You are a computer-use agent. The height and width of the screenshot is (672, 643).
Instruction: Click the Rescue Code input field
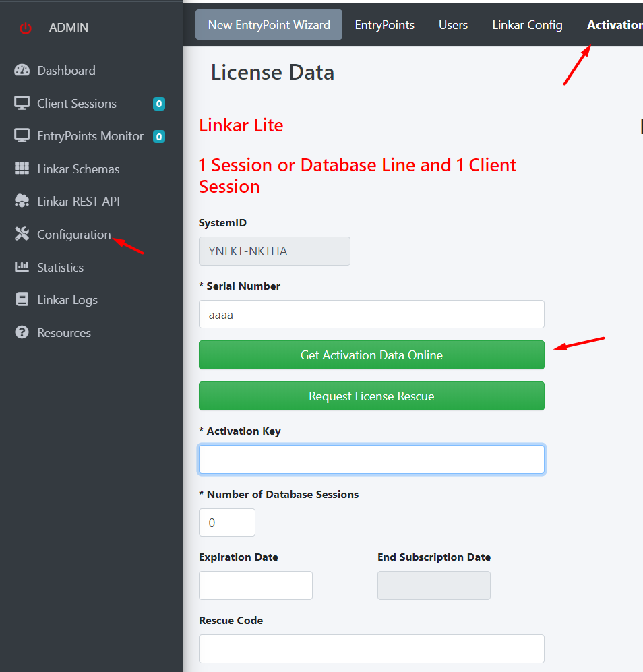371,649
